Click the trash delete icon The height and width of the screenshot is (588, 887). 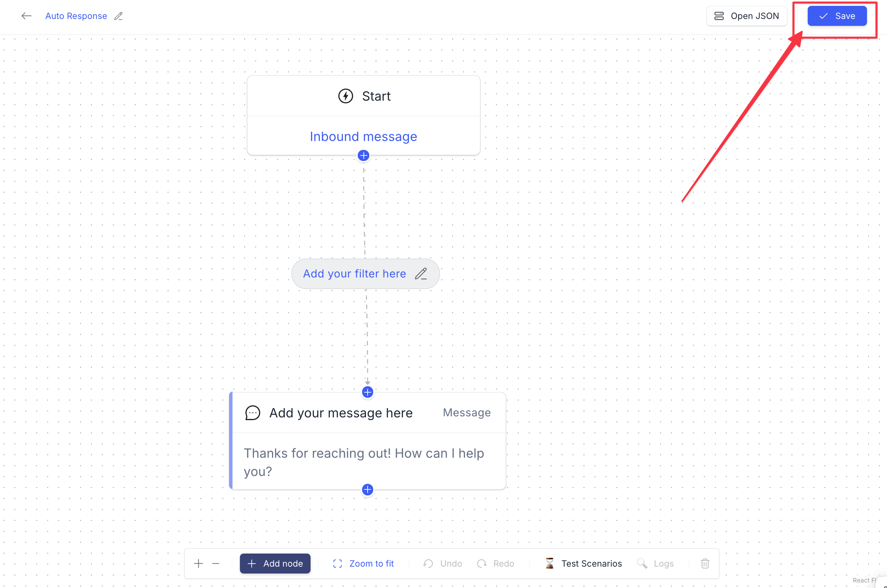tap(705, 564)
